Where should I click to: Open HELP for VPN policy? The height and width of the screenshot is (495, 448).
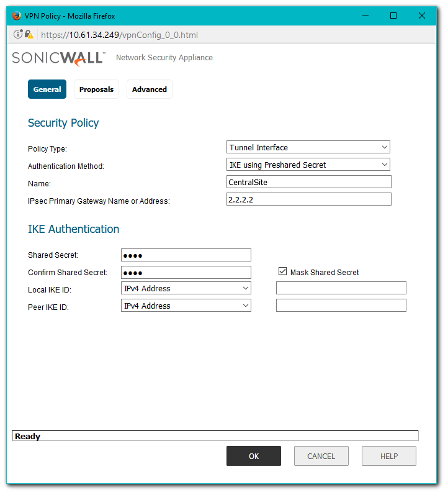click(388, 456)
